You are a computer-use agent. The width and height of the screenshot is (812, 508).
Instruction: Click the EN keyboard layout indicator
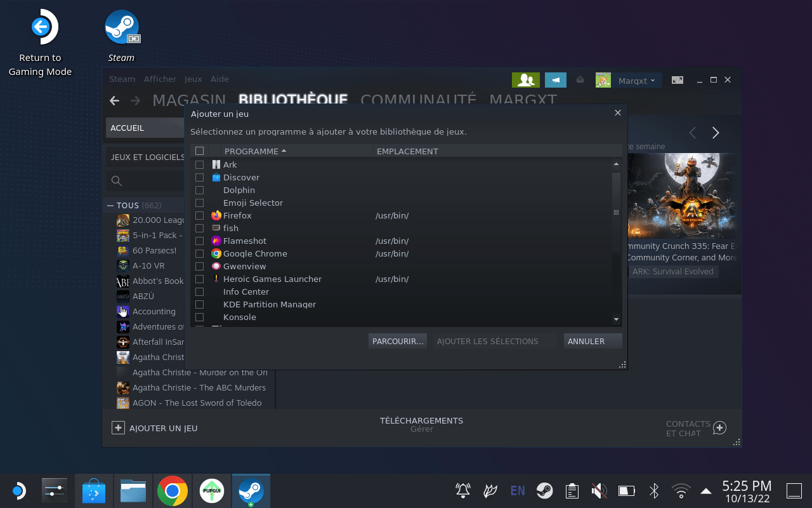click(x=517, y=491)
